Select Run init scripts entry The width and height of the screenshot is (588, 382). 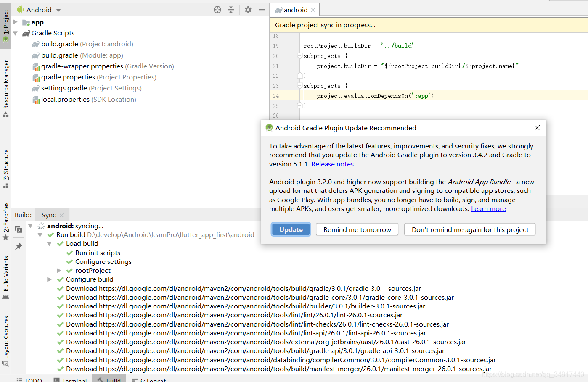(98, 253)
